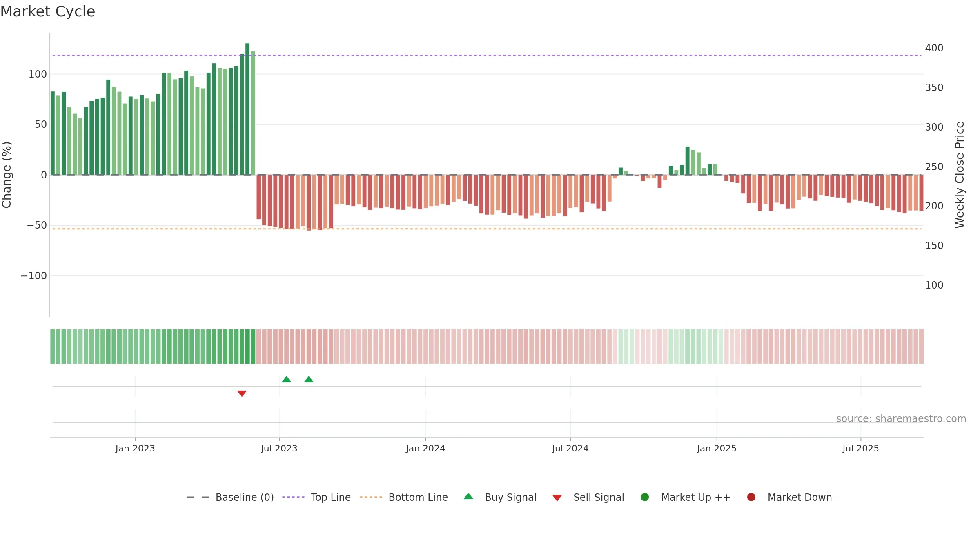Click the Jan 2024 x-axis label

point(425,449)
